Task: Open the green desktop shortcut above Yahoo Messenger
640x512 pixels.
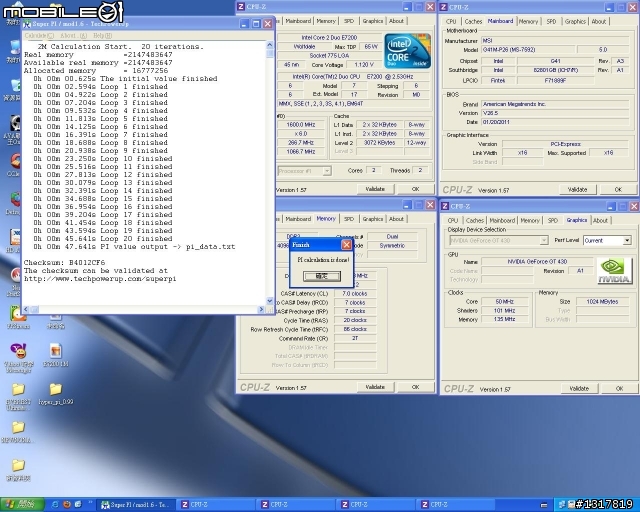Action: [18, 318]
